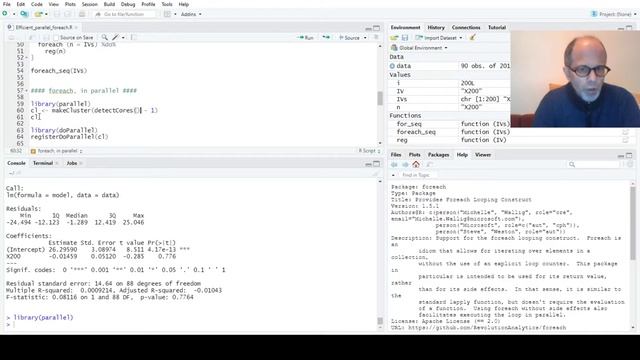Screen dimensions: 640x360
Task: Switch to the Connections tab
Action: tap(466, 27)
